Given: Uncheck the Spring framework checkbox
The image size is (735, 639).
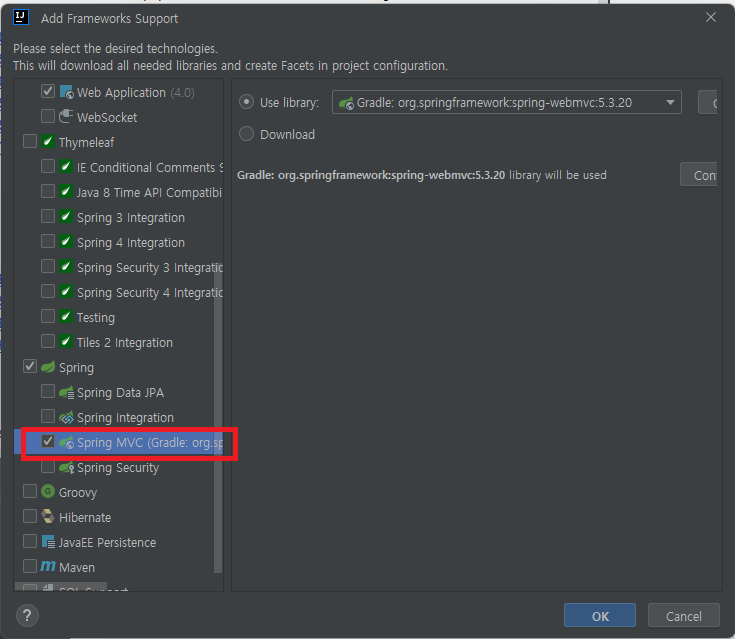Looking at the screenshot, I should (30, 366).
